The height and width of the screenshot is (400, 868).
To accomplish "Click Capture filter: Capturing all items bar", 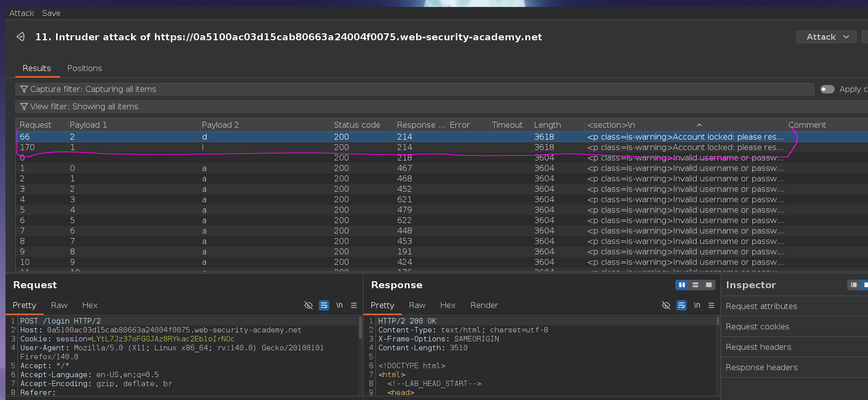I will coord(415,89).
